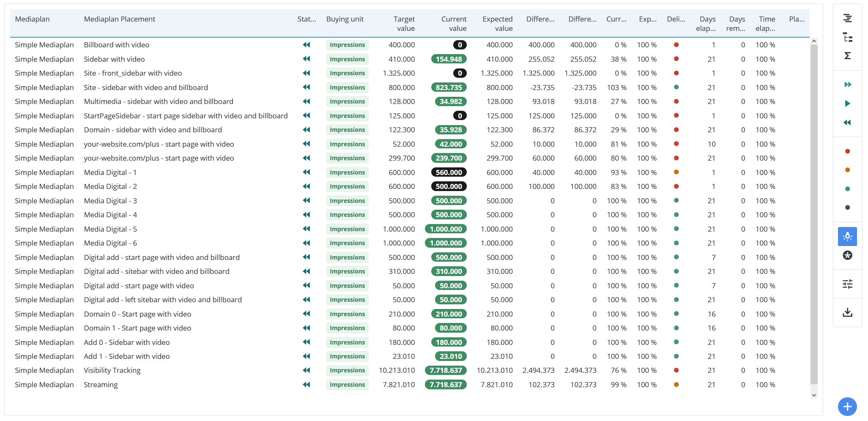The height and width of the screenshot is (421, 868).
Task: Click Impressions badge in Domain 0 row
Action: tap(347, 314)
